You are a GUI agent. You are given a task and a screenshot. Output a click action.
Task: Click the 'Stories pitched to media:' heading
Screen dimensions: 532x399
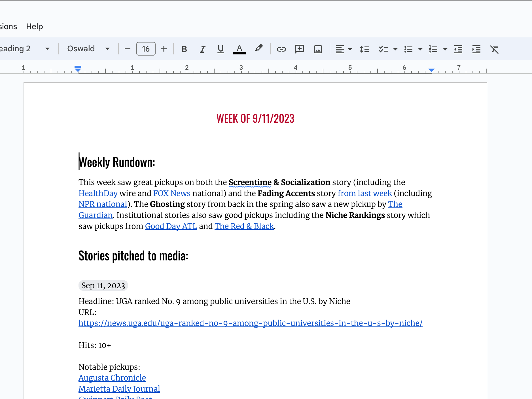click(133, 256)
